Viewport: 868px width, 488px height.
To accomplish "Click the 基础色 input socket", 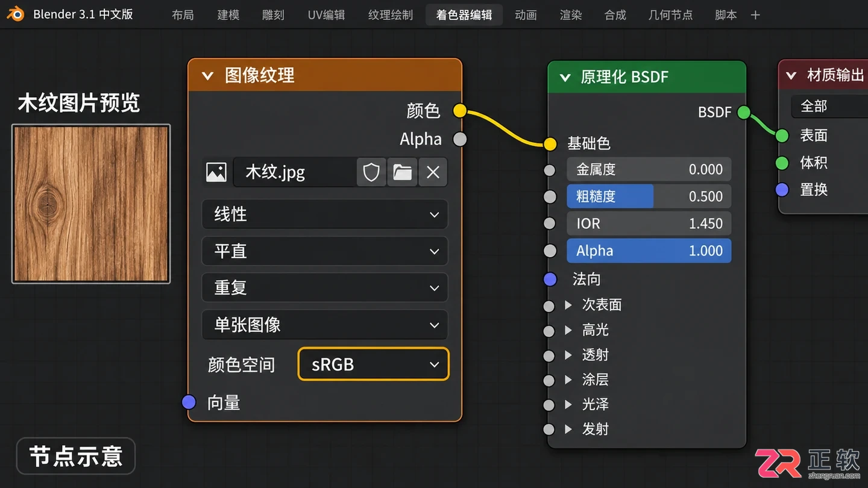I will (550, 143).
